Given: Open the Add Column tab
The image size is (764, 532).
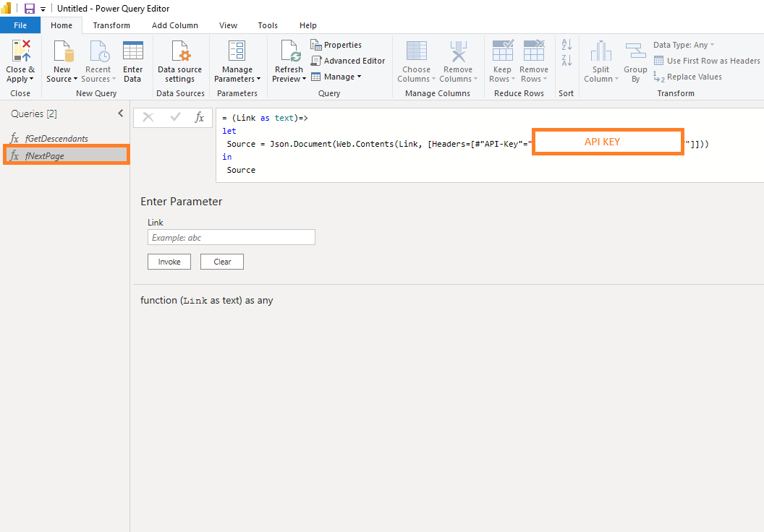Looking at the screenshot, I should (174, 25).
